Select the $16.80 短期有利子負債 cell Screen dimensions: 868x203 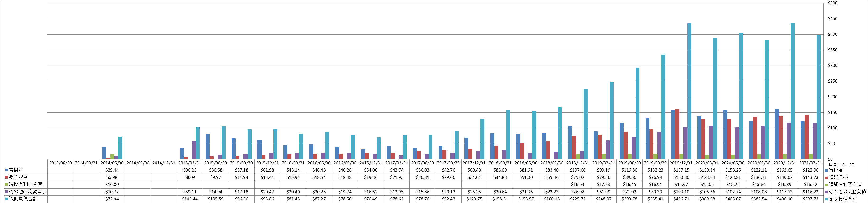(x=112, y=185)
